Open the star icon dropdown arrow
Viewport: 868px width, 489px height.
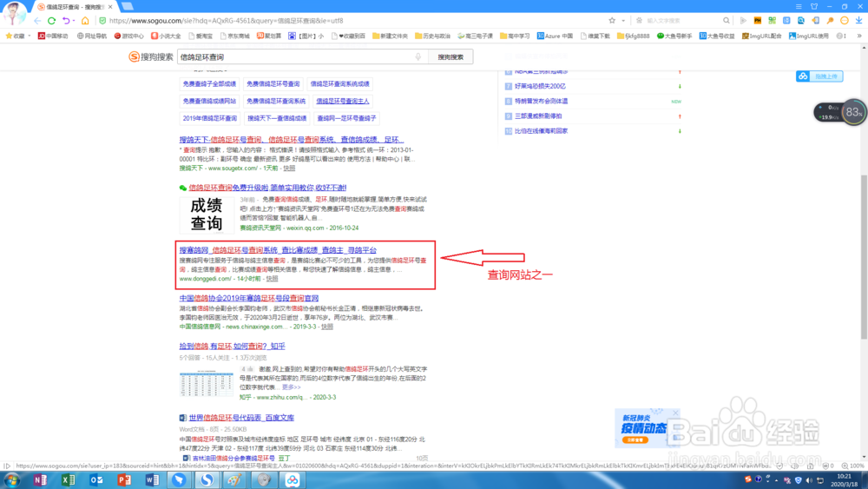[623, 21]
